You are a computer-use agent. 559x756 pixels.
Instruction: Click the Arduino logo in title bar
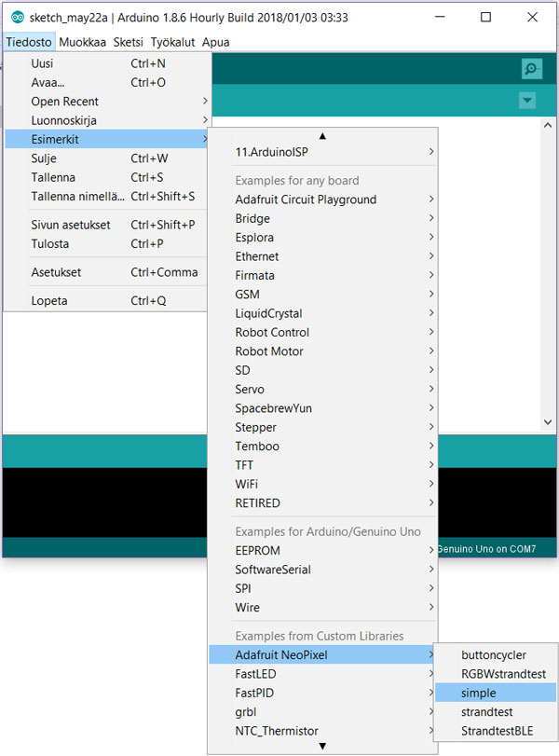point(18,18)
